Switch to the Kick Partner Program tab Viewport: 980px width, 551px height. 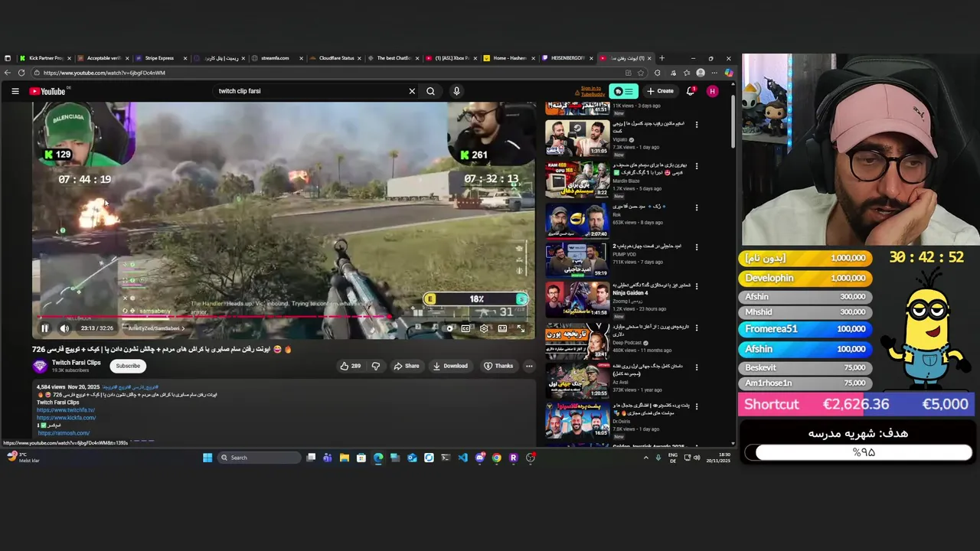44,58
